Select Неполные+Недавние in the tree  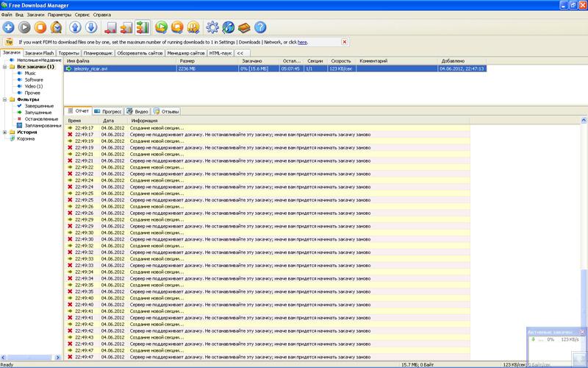tap(39, 60)
